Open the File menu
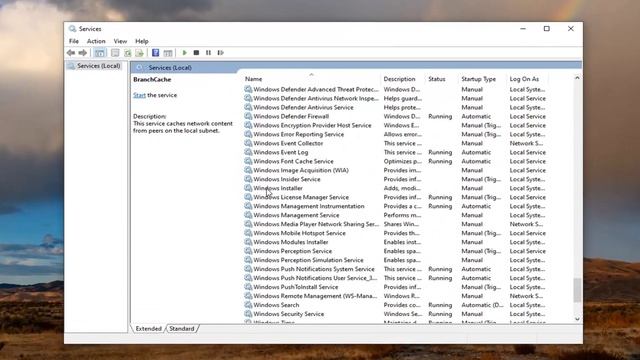The width and height of the screenshot is (640, 360). click(x=74, y=41)
